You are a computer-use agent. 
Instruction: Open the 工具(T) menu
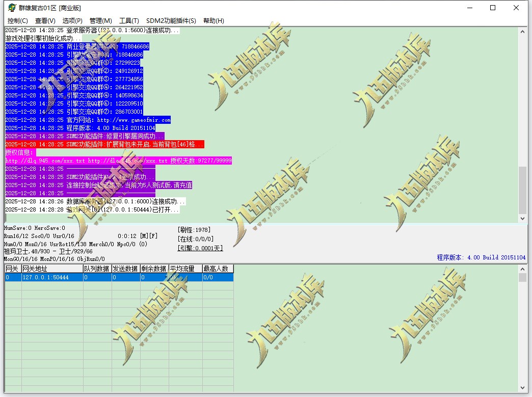coord(129,21)
